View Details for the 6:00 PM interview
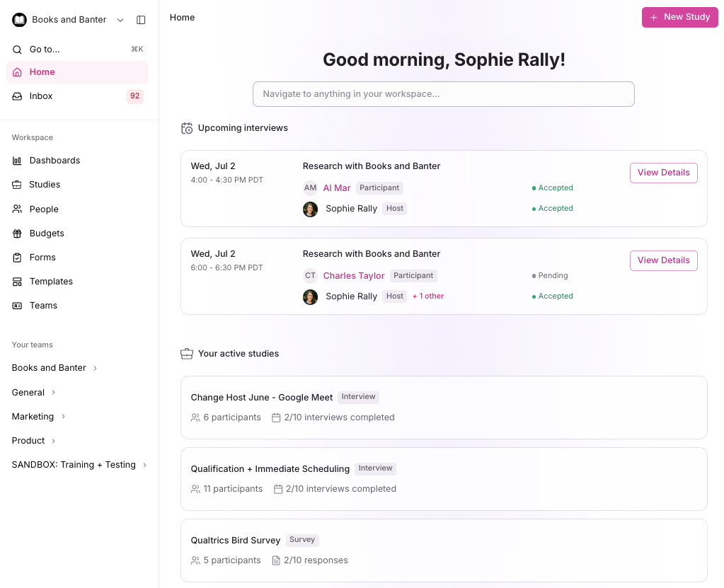 pos(664,260)
